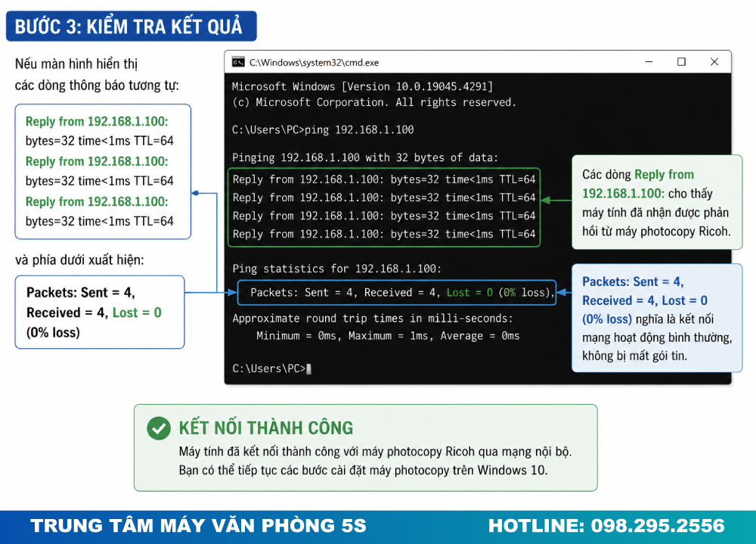The width and height of the screenshot is (756, 544).
Task: Click 'Nếu màn hình hiển thị' intro text
Action: (x=76, y=64)
